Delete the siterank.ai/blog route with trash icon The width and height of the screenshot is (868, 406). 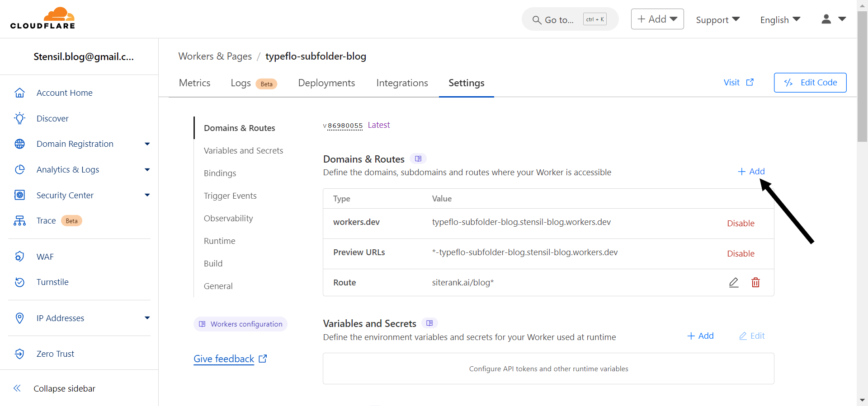pos(755,283)
